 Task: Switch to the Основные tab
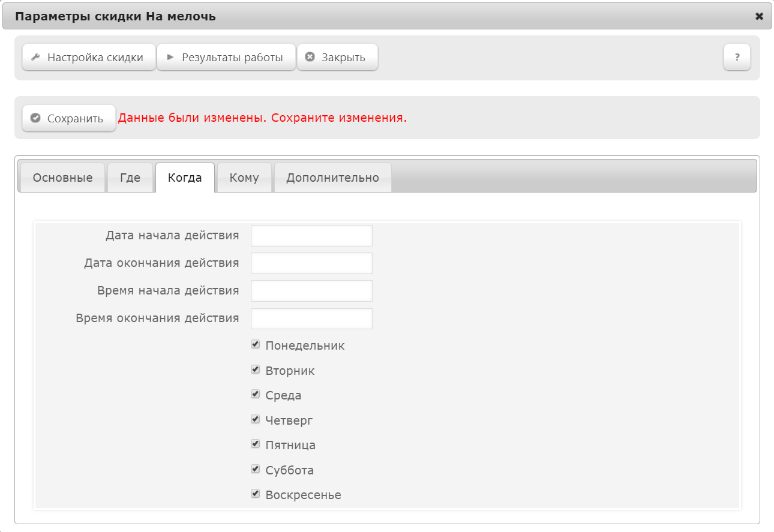tap(63, 178)
